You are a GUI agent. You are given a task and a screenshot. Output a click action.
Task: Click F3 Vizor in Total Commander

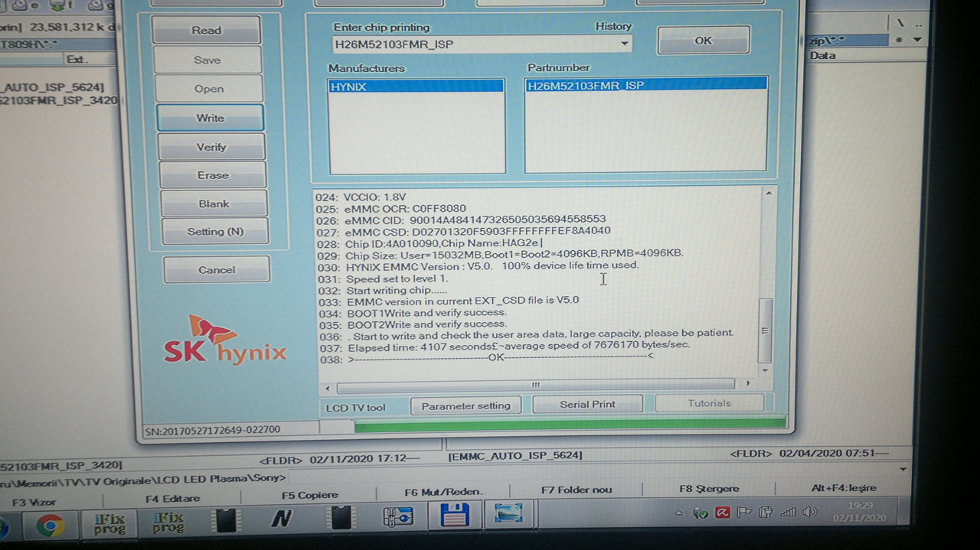pyautogui.click(x=34, y=503)
